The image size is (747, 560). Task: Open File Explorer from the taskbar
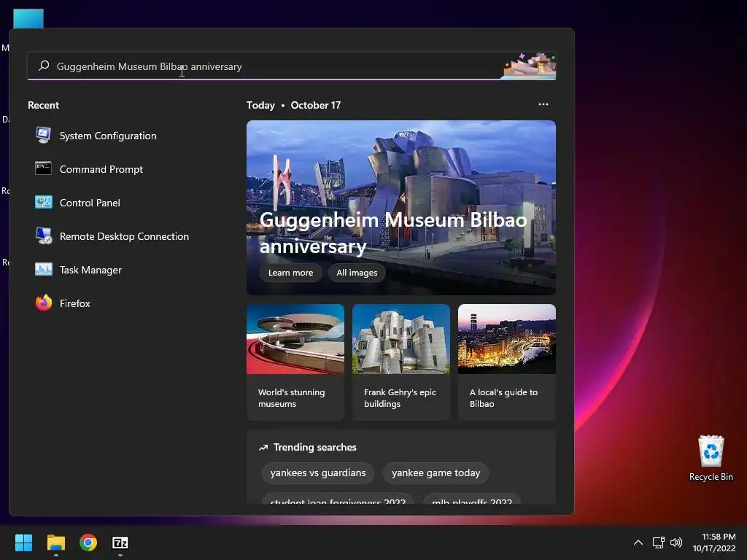pos(55,542)
